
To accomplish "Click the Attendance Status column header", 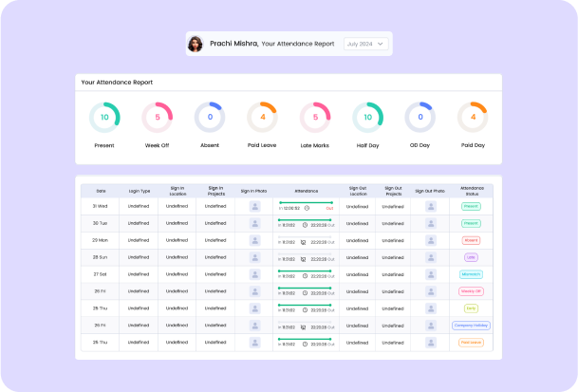I will (x=471, y=190).
